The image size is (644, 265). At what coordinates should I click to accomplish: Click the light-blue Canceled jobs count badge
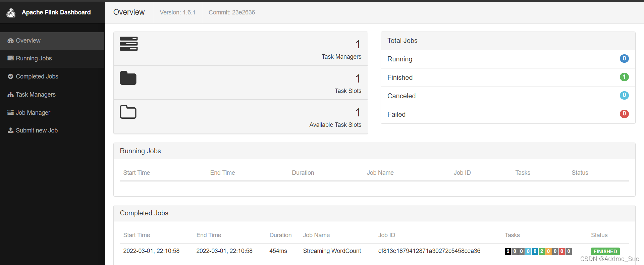(624, 95)
